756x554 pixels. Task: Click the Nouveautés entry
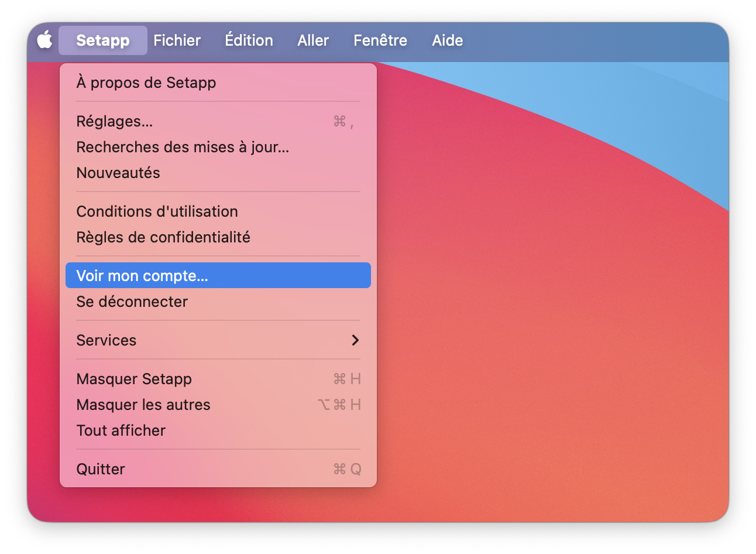click(x=218, y=173)
